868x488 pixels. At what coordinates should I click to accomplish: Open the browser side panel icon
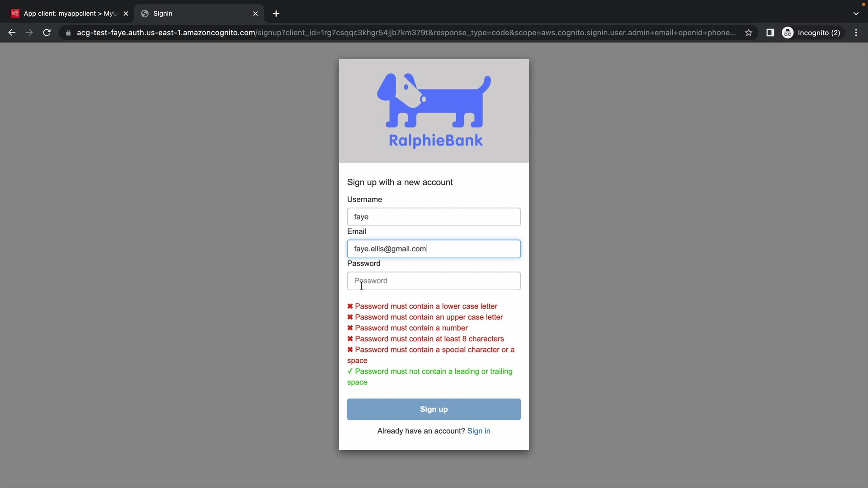click(770, 33)
